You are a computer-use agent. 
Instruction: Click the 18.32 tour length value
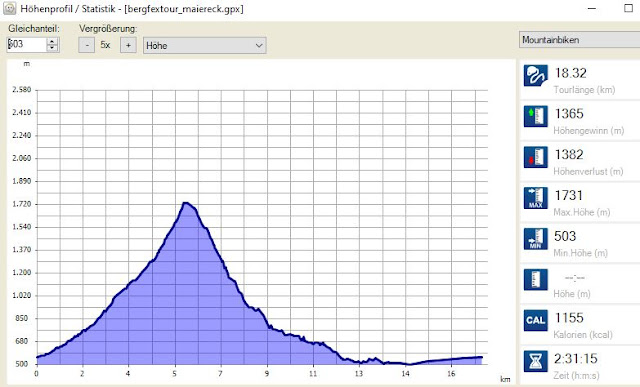coord(570,73)
